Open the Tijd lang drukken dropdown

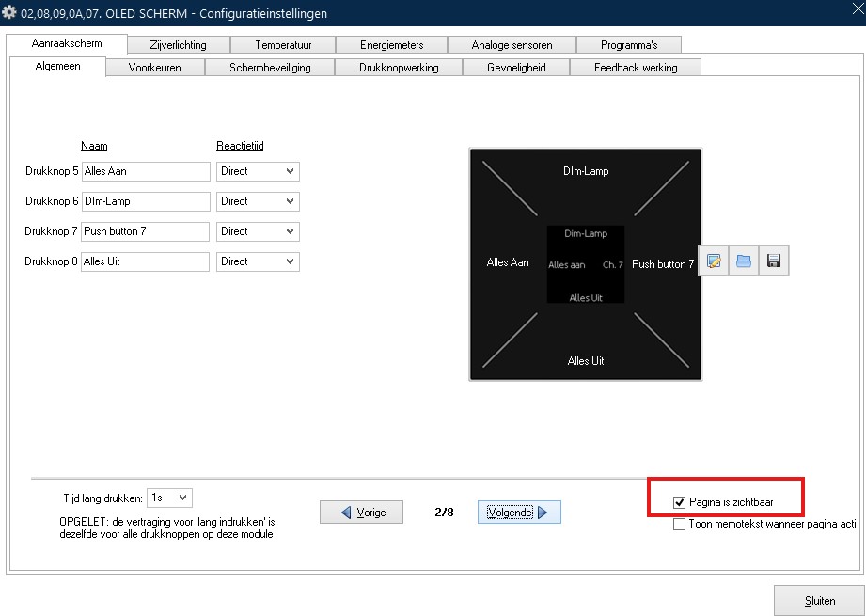click(169, 498)
